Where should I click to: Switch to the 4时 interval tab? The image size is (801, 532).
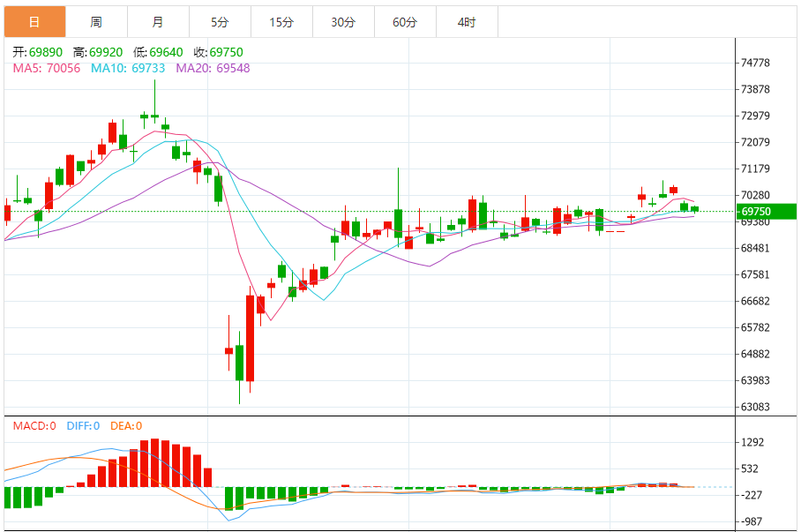tap(467, 22)
